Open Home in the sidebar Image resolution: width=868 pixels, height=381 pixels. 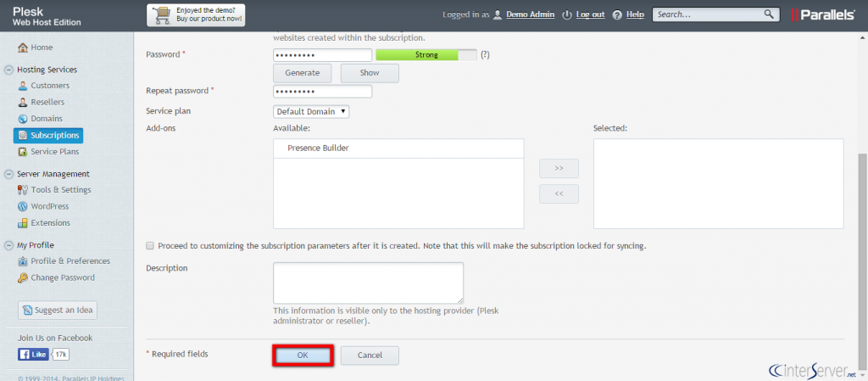click(42, 48)
